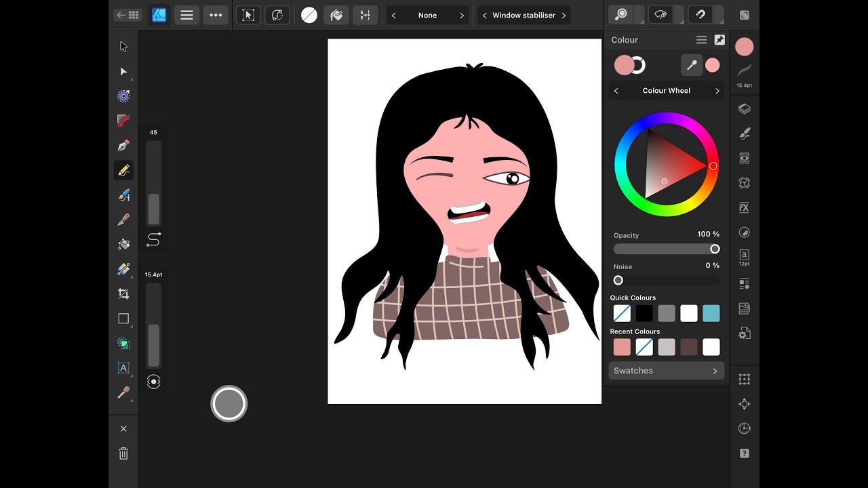
Task: Open the Transform studio
Action: (745, 380)
